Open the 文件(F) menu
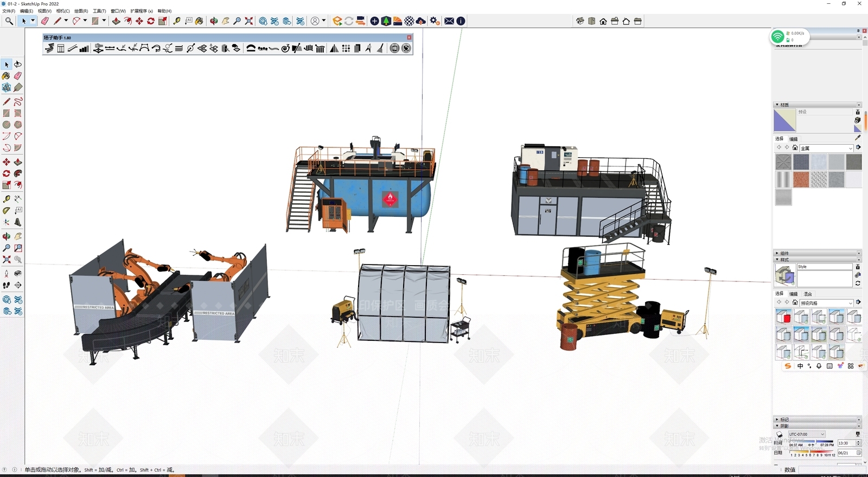Viewport: 868px width, 477px height. pos(9,11)
